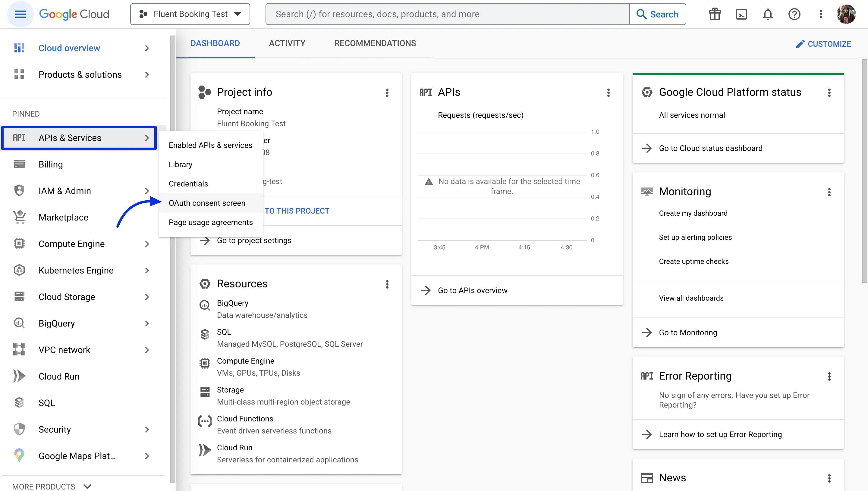Expand APIs & Services chevron
Viewport: 868px width, 491px height.
147,138
